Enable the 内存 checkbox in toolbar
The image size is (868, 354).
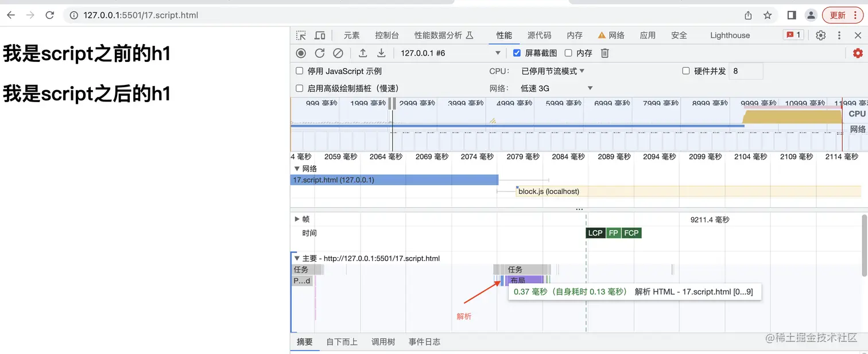point(568,53)
